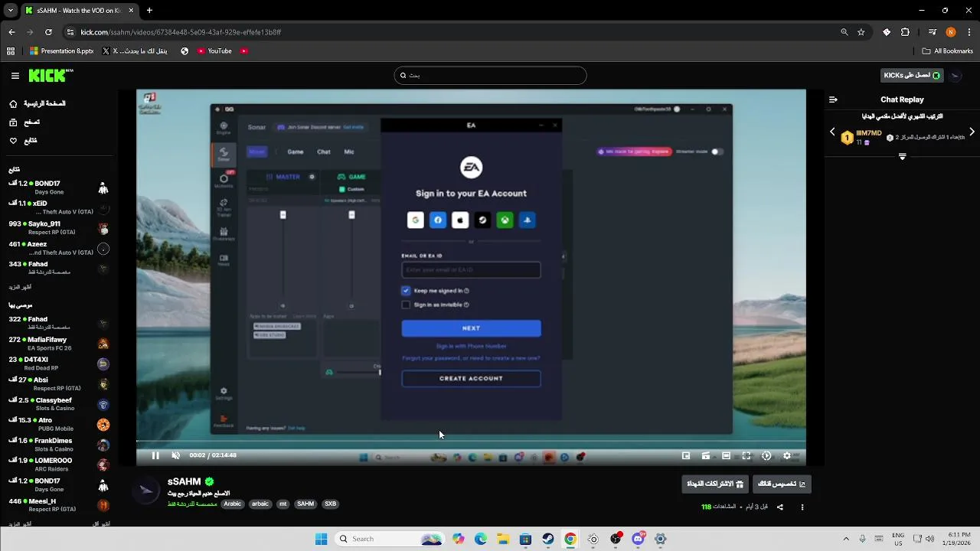
Task: Open playback speed control in player
Action: 766,455
